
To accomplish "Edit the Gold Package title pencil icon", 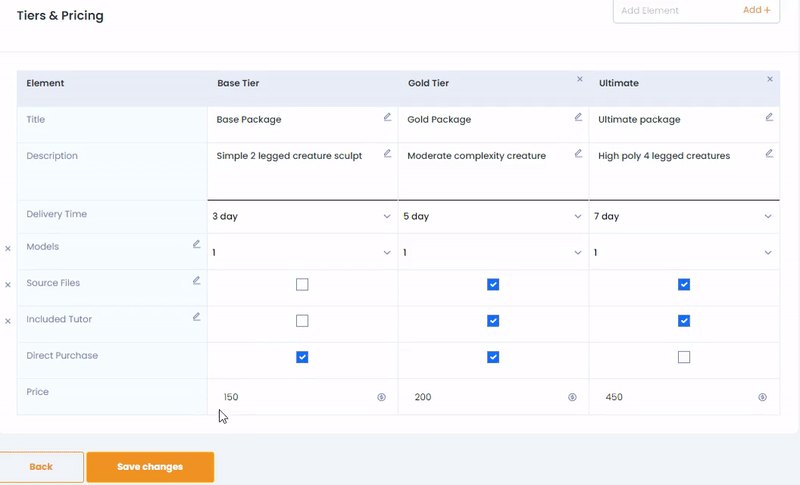I will pyautogui.click(x=578, y=117).
